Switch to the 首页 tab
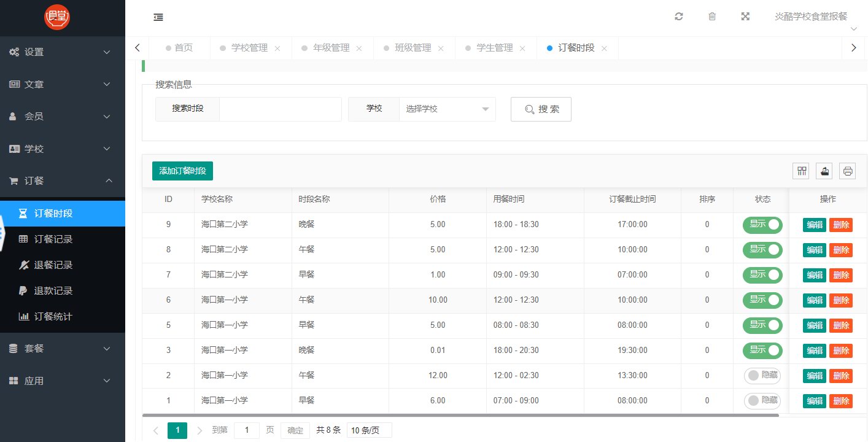This screenshot has height=442, width=868. coord(180,48)
